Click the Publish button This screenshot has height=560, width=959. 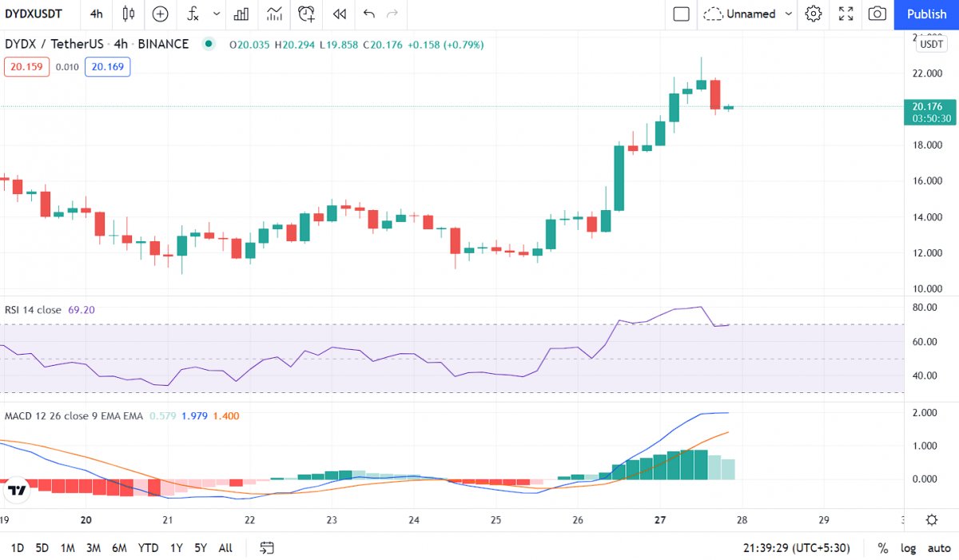(x=927, y=14)
